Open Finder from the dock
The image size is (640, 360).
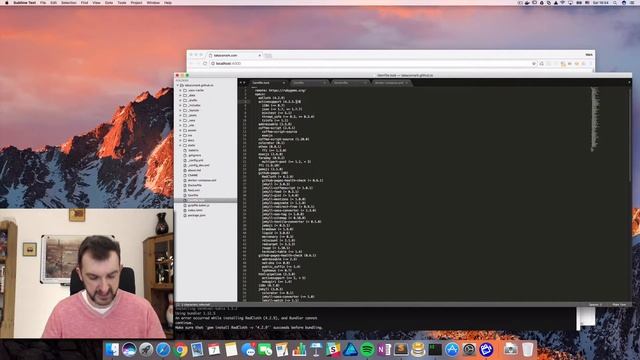(x=112, y=349)
